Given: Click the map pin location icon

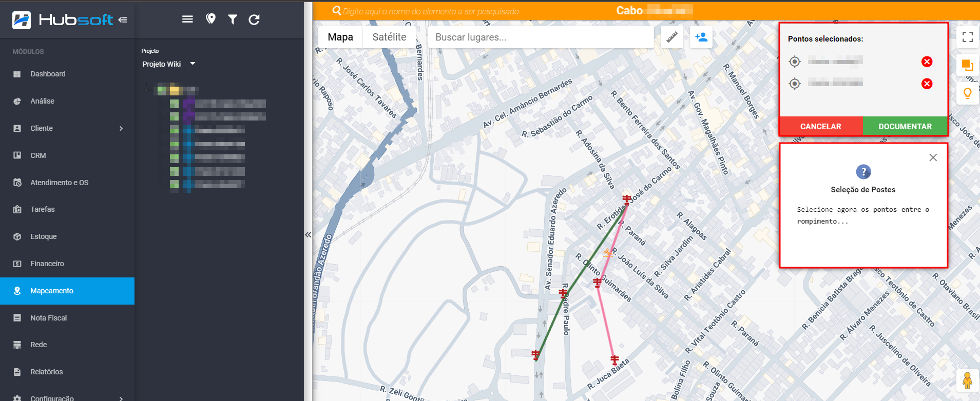Looking at the screenshot, I should tap(210, 19).
